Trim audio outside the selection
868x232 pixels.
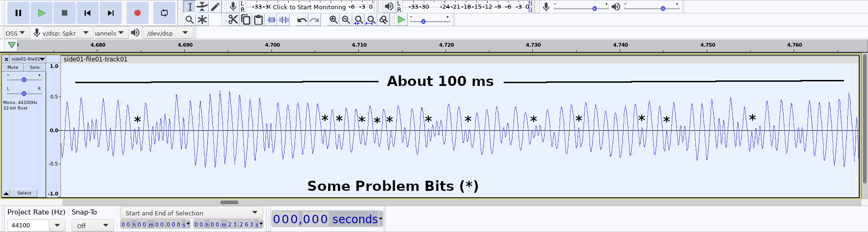(x=271, y=19)
